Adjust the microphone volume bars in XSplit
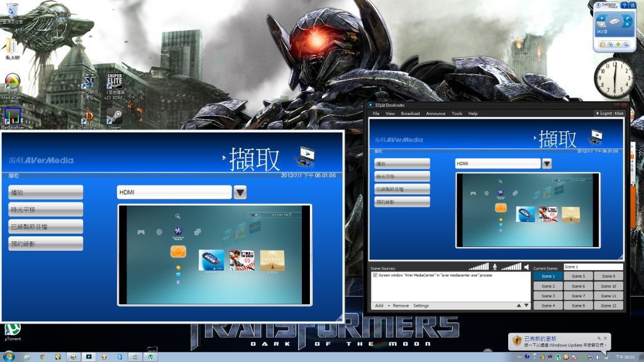Viewport: 644px width, 362px height. pyautogui.click(x=479, y=266)
